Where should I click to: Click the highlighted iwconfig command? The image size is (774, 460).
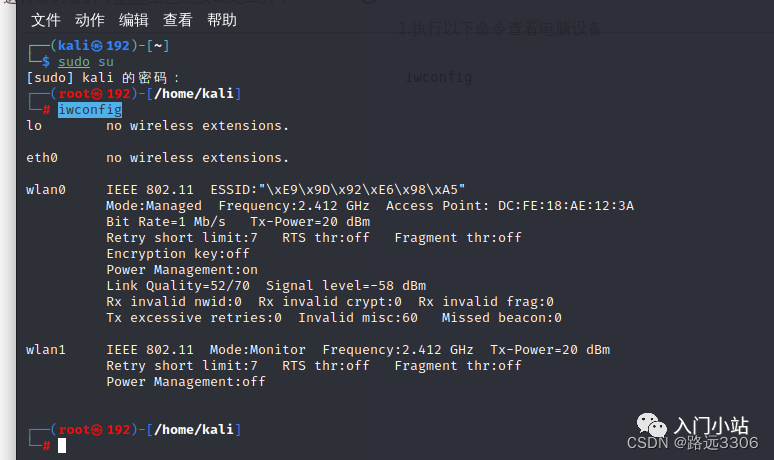(x=90, y=110)
